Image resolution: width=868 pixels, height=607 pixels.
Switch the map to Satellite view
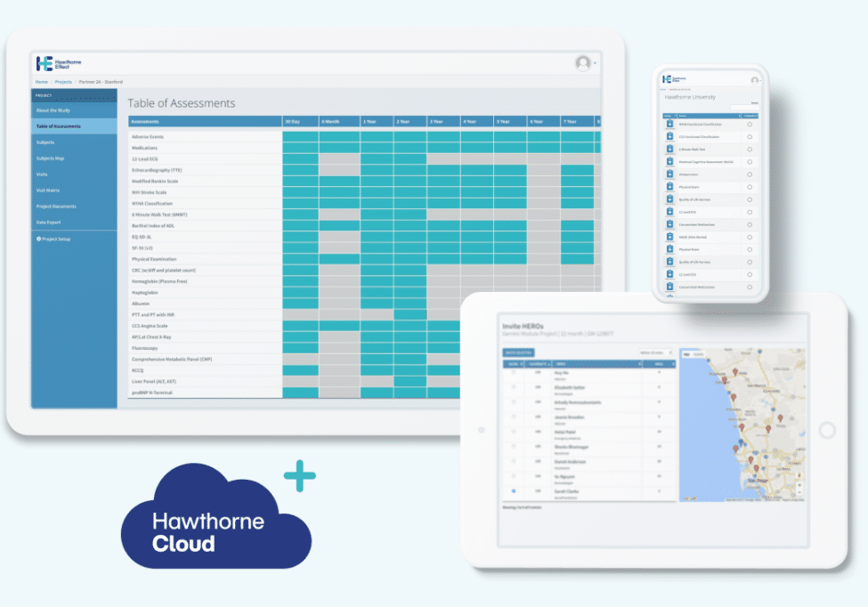click(x=699, y=354)
